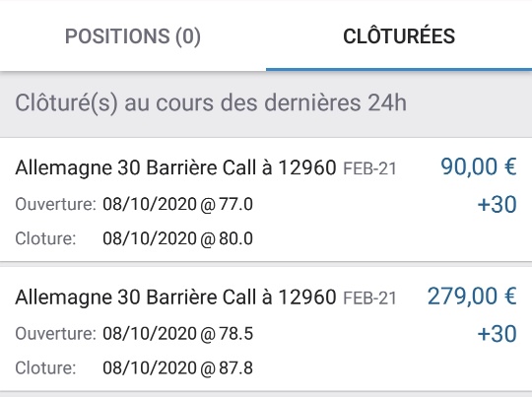Image resolution: width=532 pixels, height=397 pixels.
Task: Click the Cloture label in the second trade
Action: click(x=45, y=367)
